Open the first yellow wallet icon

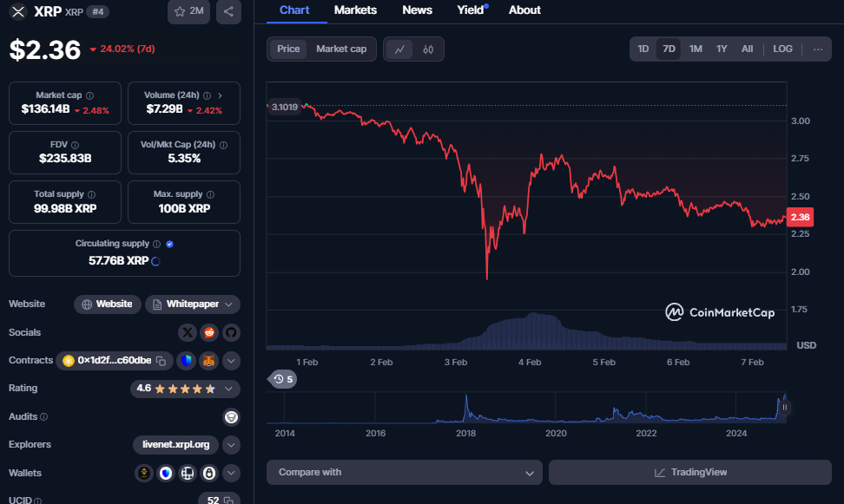144,473
